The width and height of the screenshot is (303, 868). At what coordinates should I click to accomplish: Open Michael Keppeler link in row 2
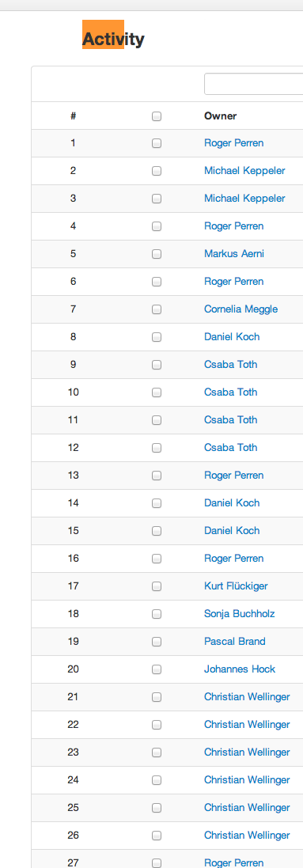[244, 170]
